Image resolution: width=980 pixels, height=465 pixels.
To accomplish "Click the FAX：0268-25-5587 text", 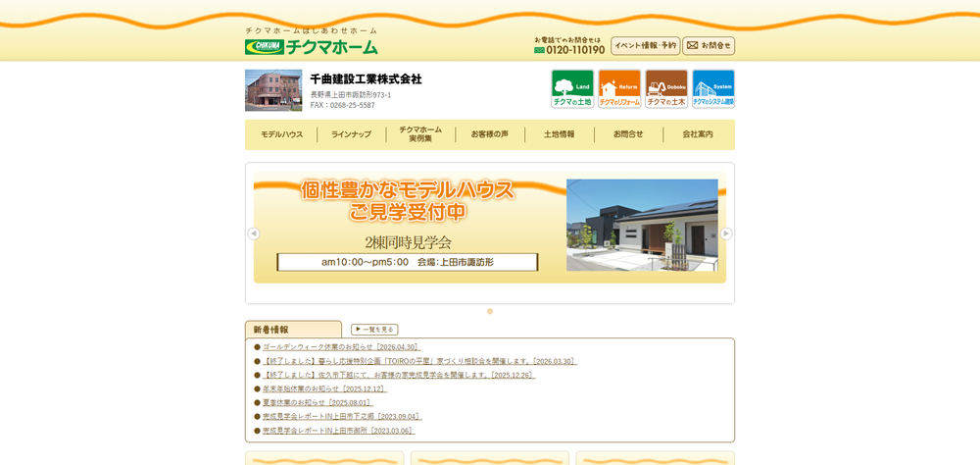I will (x=342, y=105).
